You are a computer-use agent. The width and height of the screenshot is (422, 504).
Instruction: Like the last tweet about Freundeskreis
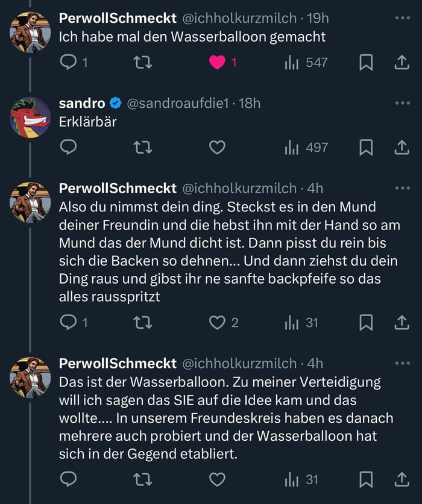point(217,479)
